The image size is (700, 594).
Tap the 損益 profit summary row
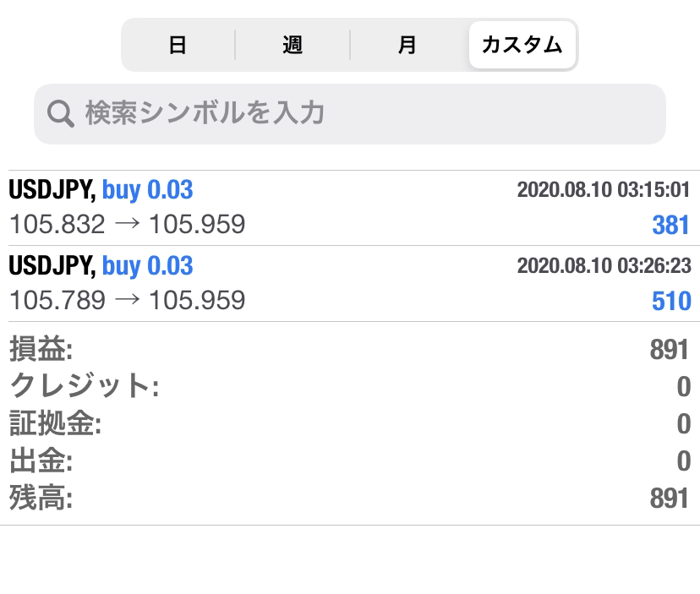coord(350,349)
